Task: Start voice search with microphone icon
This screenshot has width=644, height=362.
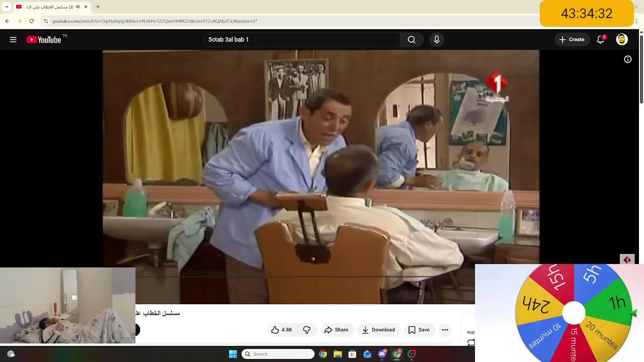Action: click(437, 40)
